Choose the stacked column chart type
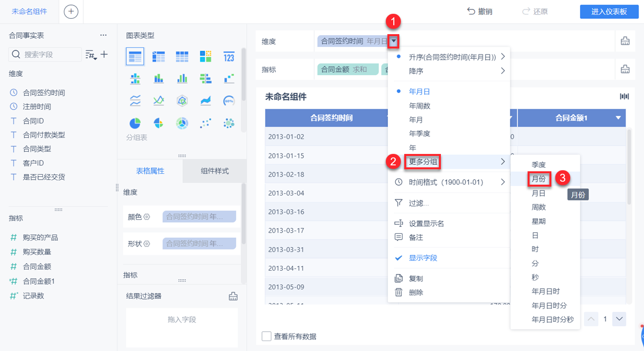Screen dimensions: 644x351 click(159, 78)
